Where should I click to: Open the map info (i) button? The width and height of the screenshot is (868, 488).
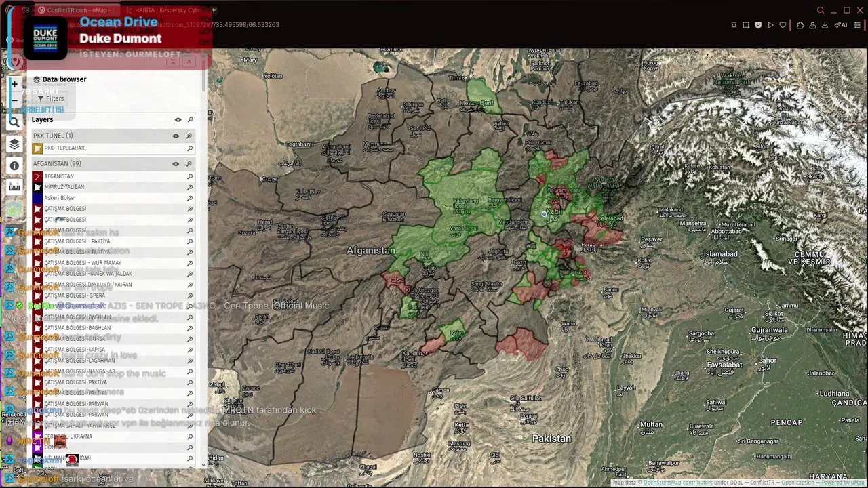(x=14, y=165)
